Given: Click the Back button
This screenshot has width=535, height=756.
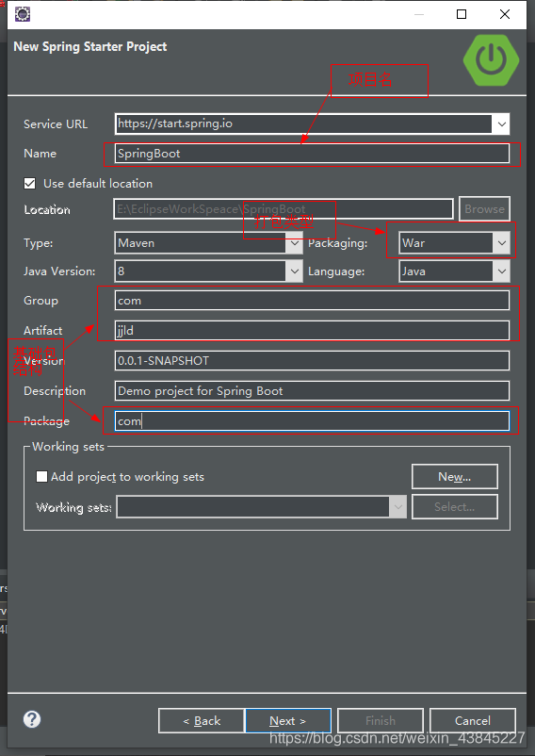Looking at the screenshot, I should [x=202, y=721].
